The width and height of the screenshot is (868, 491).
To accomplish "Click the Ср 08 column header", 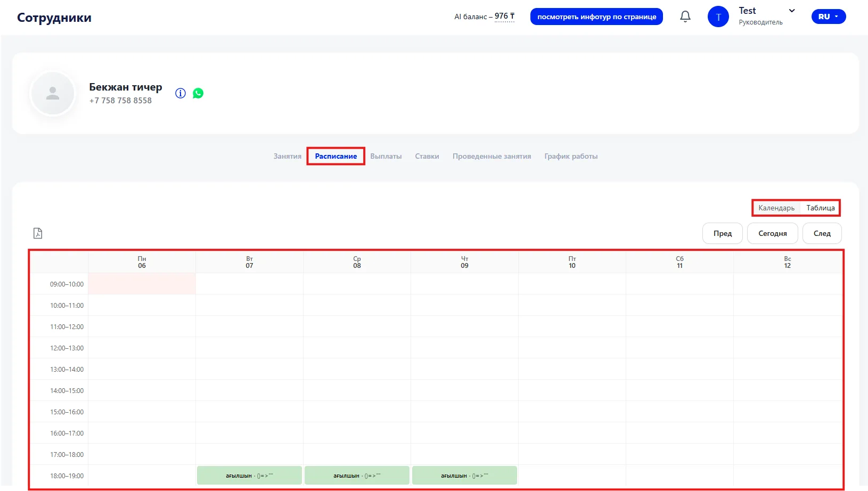I will tap(357, 262).
